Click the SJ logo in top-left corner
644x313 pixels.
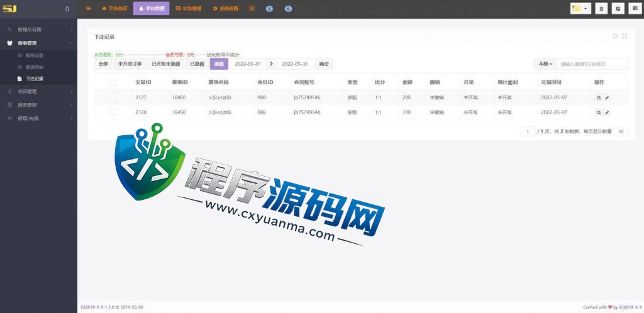9,8
